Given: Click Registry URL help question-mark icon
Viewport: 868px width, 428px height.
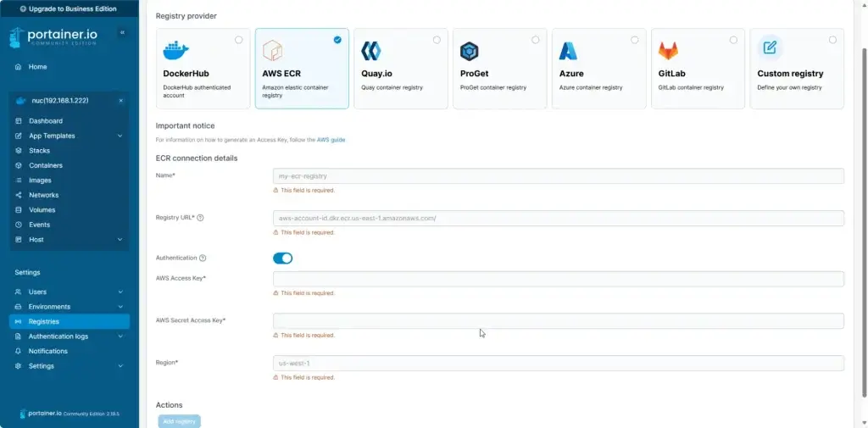Looking at the screenshot, I should pos(200,218).
